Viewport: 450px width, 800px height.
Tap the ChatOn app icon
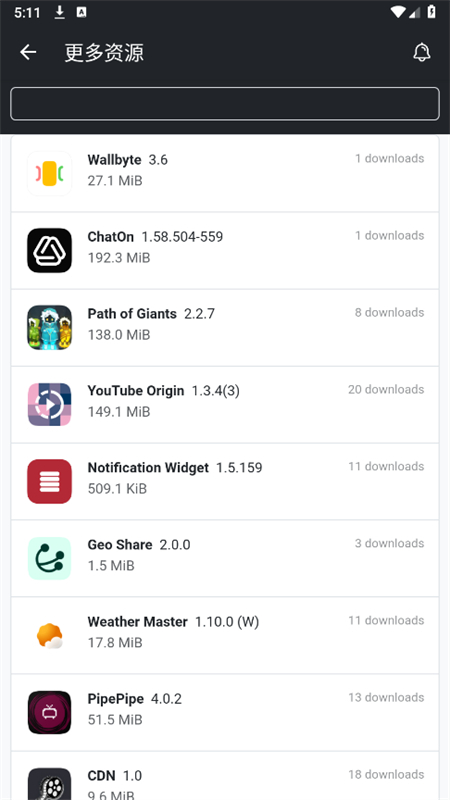(49, 251)
